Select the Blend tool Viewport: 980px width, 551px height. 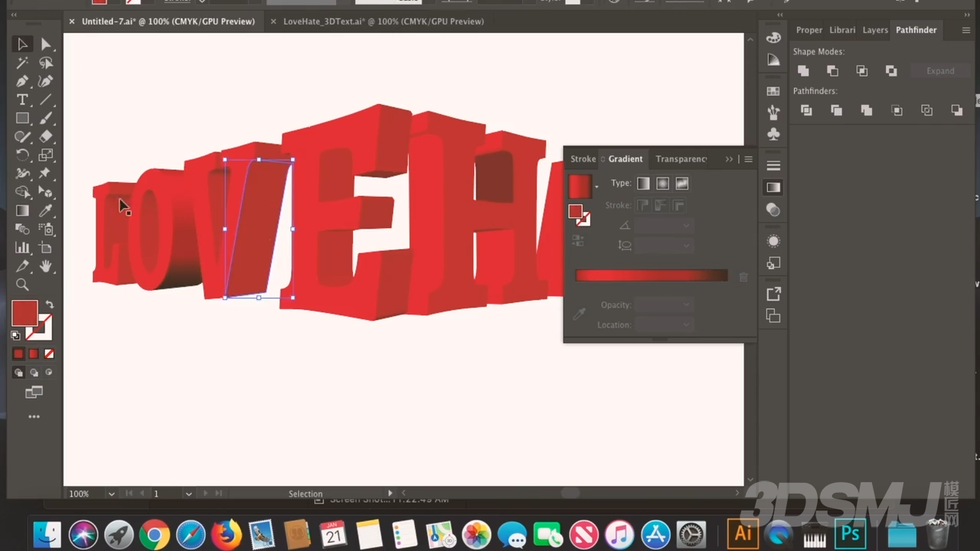(x=22, y=229)
